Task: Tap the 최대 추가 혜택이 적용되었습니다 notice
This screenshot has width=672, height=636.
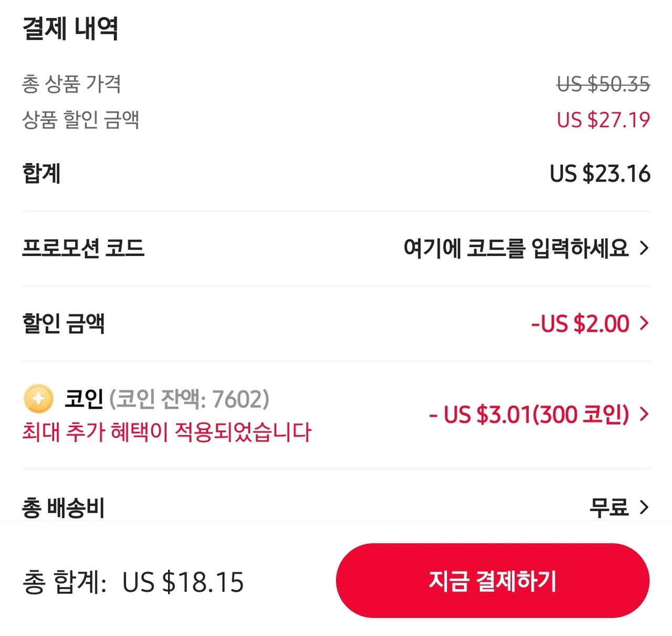Action: 166,432
